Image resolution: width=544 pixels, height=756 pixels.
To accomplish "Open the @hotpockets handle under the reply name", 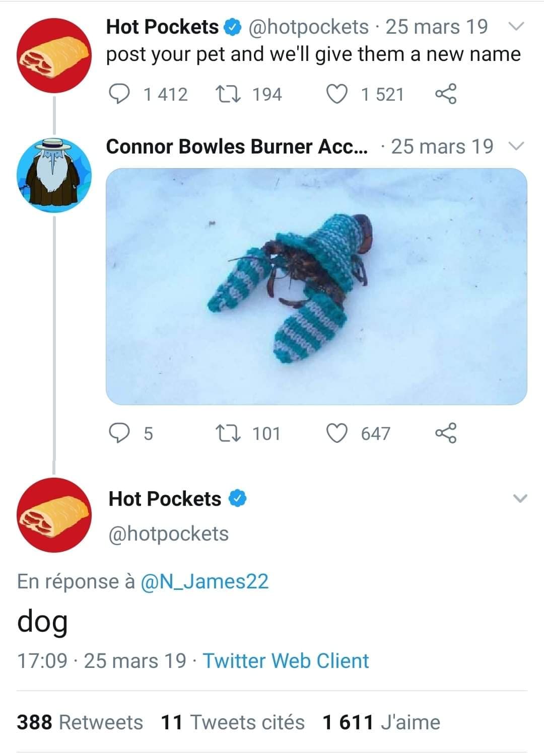I will 168,534.
